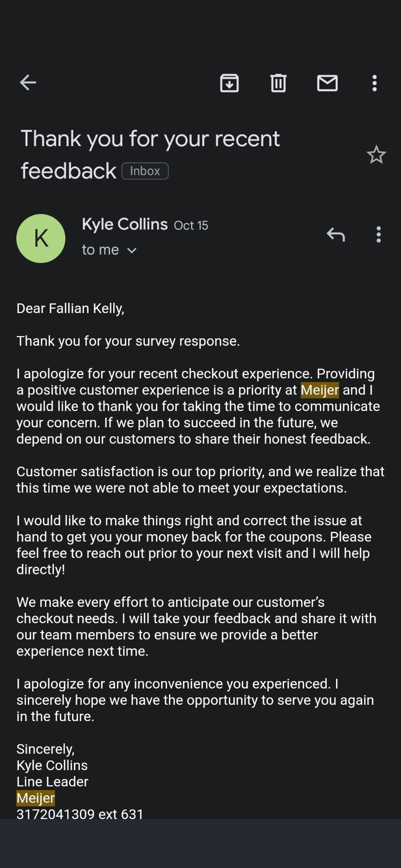Screen dimensions: 401x868
Task: Tap Kyle Collins's green avatar circle
Action: coord(41,238)
